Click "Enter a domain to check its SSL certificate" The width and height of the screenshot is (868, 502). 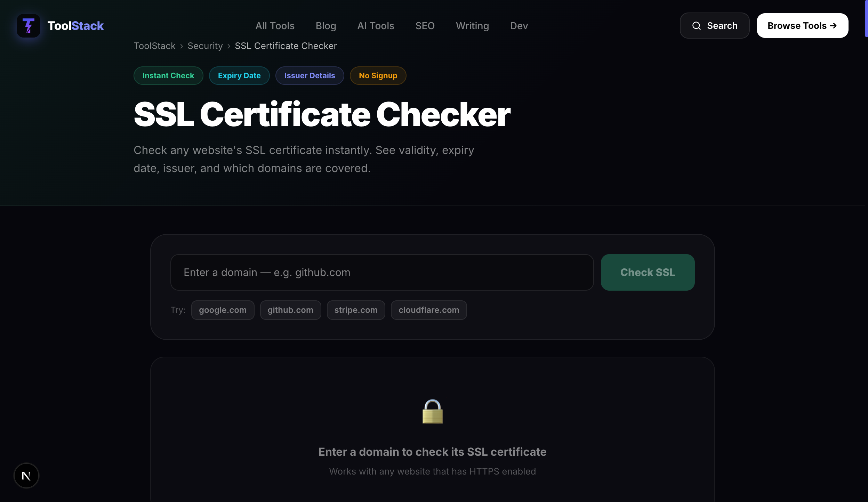432,452
